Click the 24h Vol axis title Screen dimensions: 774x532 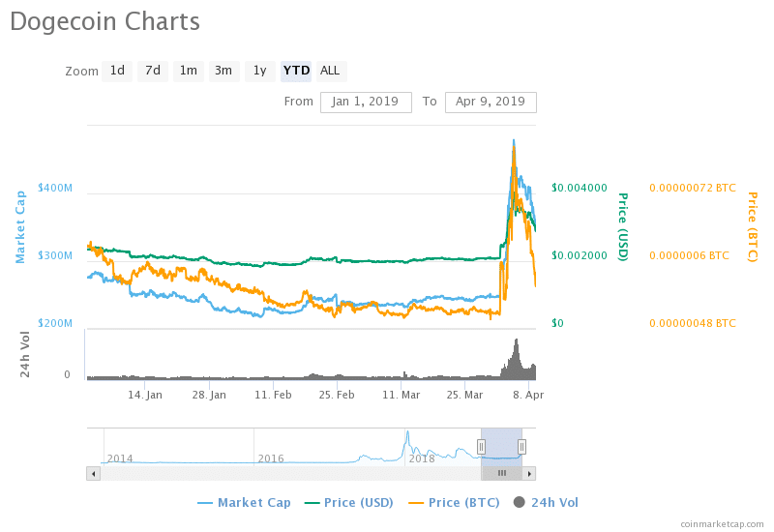point(25,354)
